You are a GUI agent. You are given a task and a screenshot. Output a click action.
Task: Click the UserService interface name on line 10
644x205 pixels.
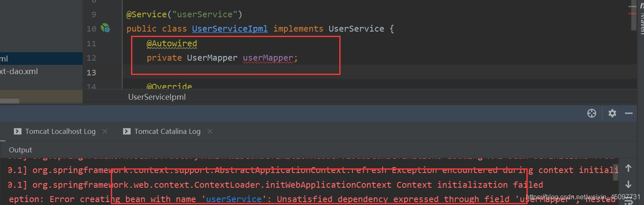[x=357, y=29]
